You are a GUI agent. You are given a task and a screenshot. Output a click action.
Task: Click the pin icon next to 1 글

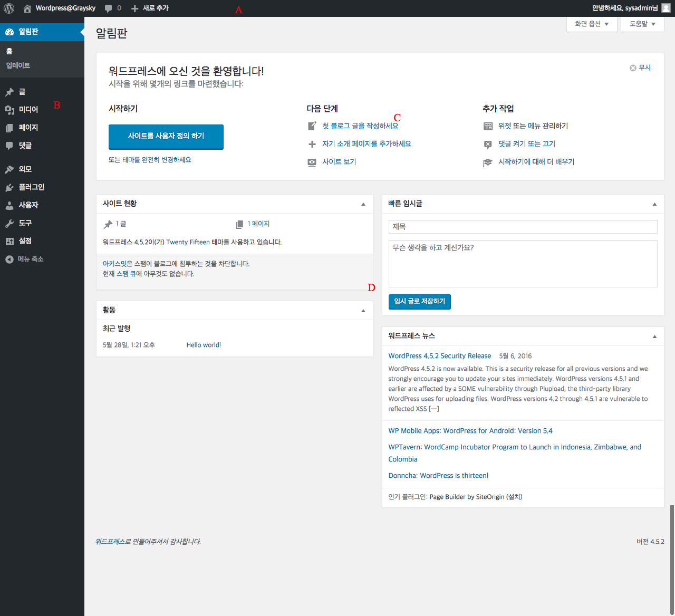pyautogui.click(x=108, y=224)
